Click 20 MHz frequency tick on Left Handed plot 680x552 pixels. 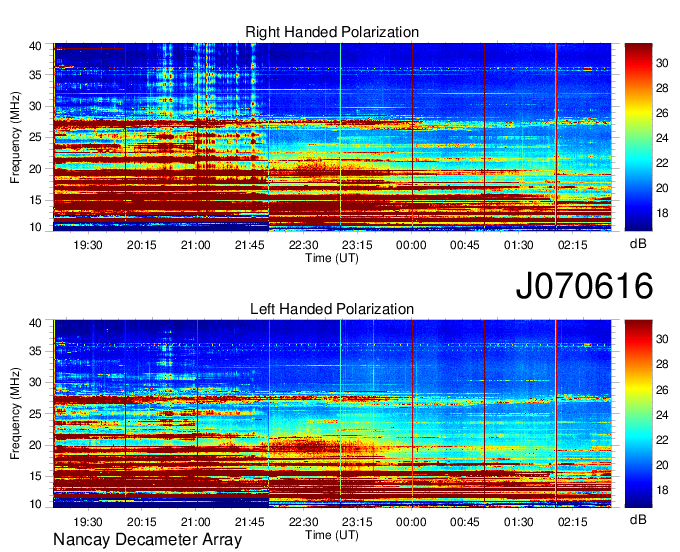coord(35,445)
